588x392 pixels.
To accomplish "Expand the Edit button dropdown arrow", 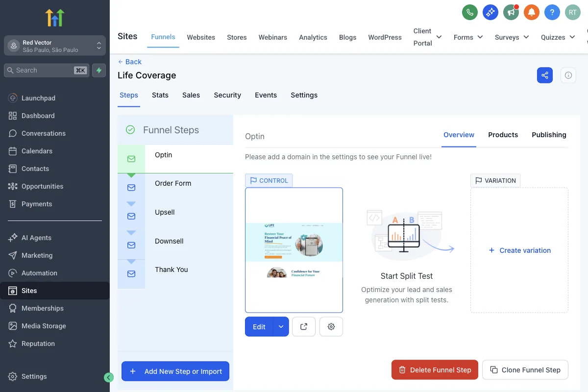I will (x=281, y=326).
